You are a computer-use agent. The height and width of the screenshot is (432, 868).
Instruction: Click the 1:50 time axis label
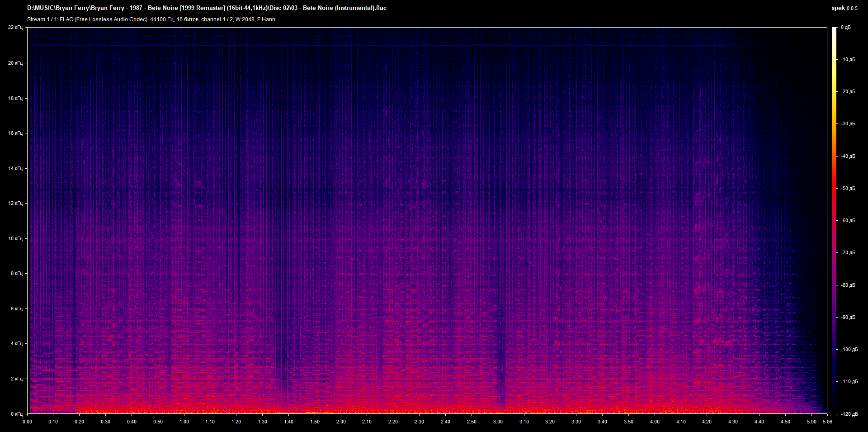[x=315, y=422]
